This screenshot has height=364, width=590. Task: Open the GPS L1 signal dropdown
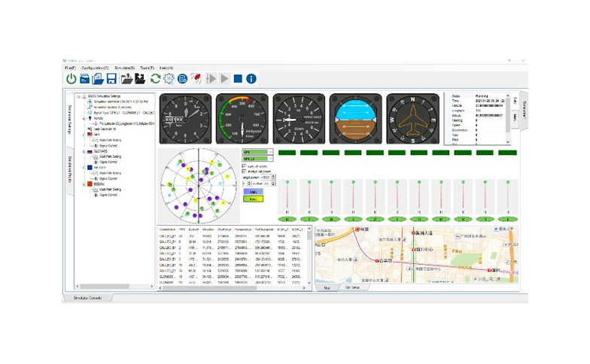(254, 159)
